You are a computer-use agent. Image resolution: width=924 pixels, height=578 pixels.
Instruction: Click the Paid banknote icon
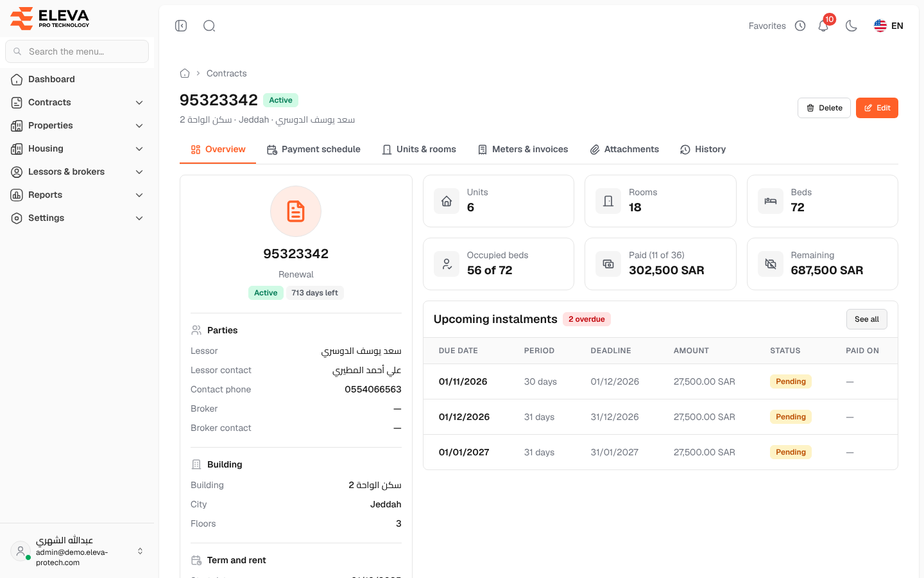[608, 264]
